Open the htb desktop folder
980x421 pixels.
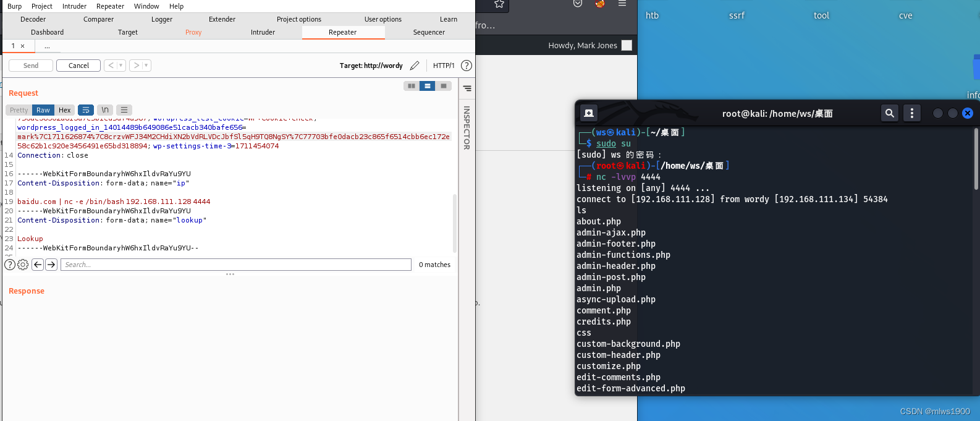coord(652,15)
